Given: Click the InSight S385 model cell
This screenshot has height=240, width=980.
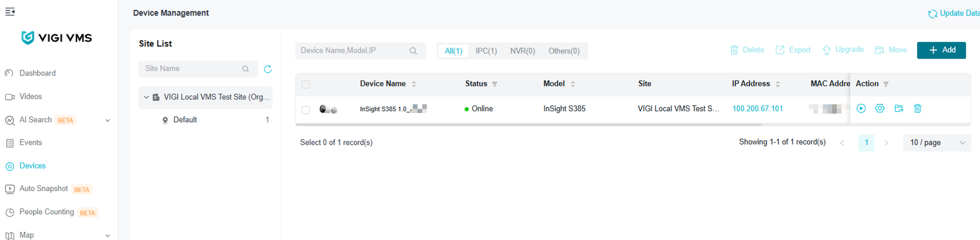Looking at the screenshot, I should click(564, 109).
